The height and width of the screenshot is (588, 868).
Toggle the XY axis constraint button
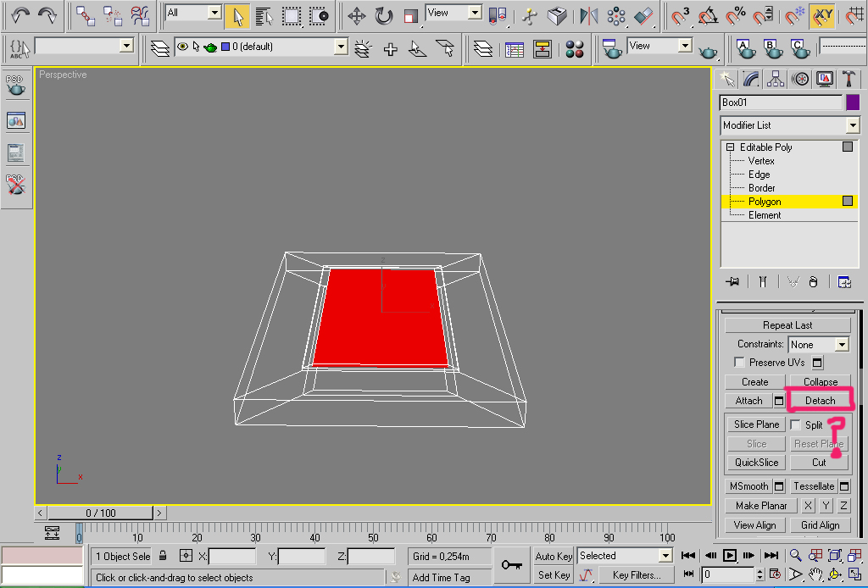coord(822,16)
